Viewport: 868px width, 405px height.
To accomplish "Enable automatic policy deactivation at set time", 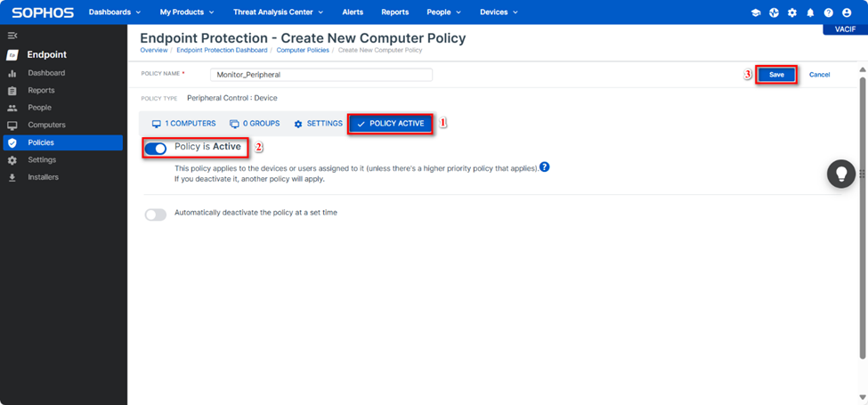I will click(156, 215).
